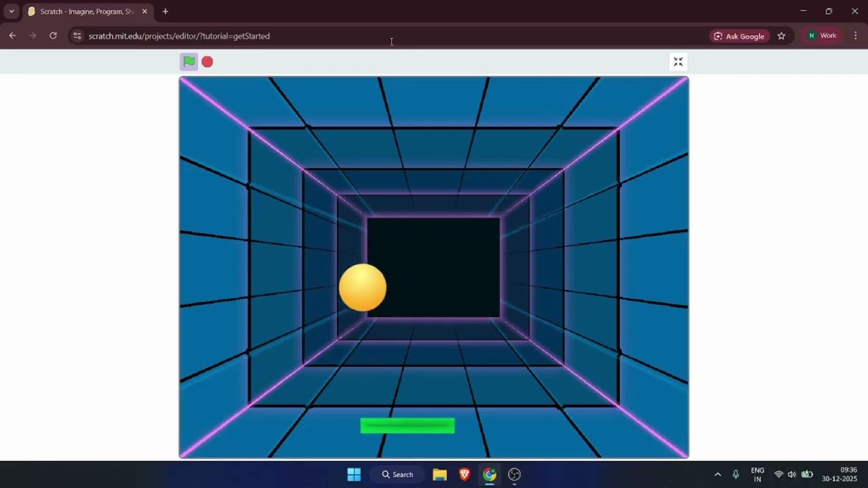Screen dimensions: 868x488
Task: Show hidden system tray icons
Action: pyautogui.click(x=717, y=474)
